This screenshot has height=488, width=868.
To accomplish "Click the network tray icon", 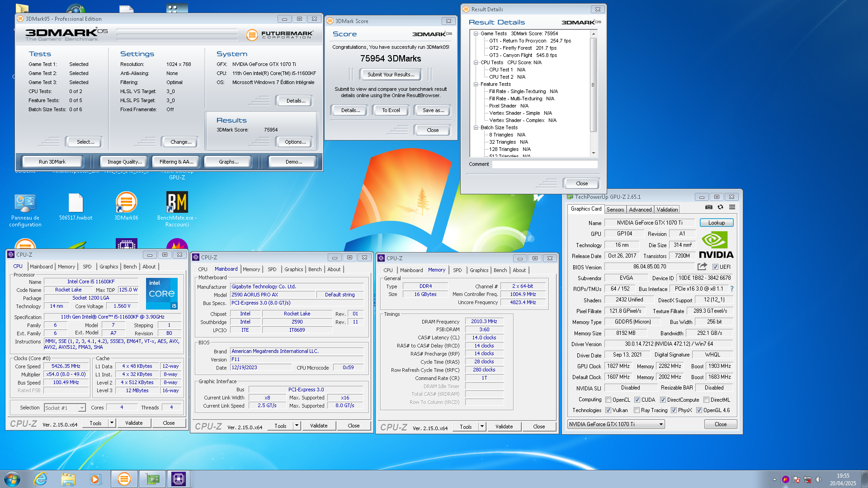I will coord(807,479).
